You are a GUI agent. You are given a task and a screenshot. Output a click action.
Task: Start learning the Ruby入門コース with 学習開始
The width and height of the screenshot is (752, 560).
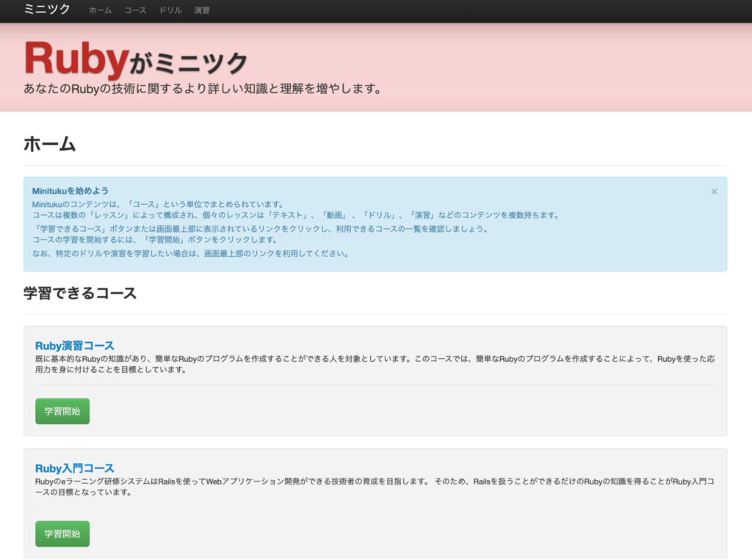62,534
